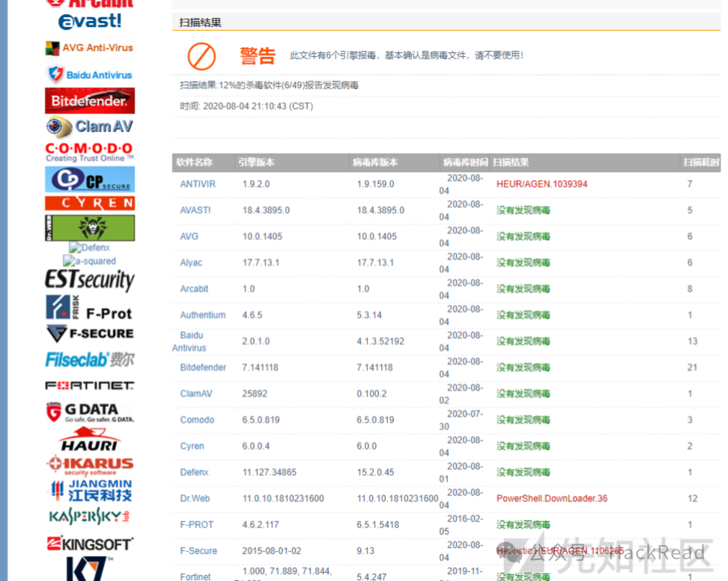The height and width of the screenshot is (581, 728).
Task: Open the Bitdefender table link
Action: pos(203,368)
